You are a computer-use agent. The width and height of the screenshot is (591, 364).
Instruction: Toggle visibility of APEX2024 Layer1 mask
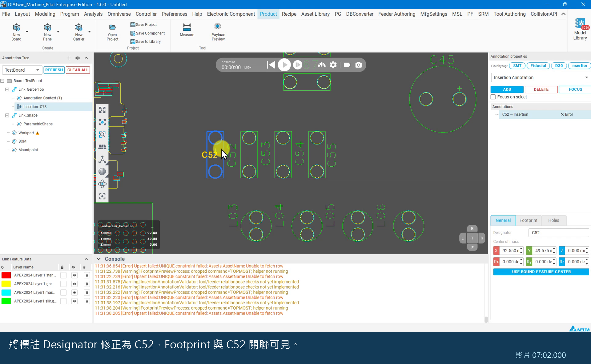point(74,293)
